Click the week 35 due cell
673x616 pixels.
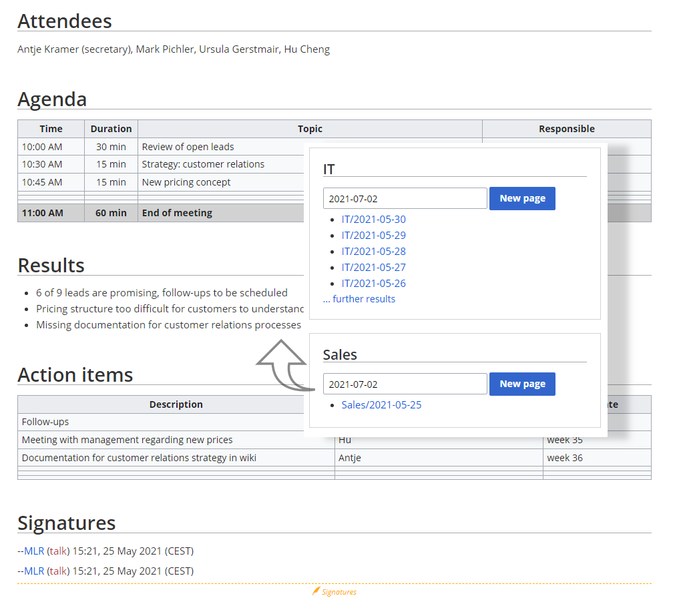(597, 442)
